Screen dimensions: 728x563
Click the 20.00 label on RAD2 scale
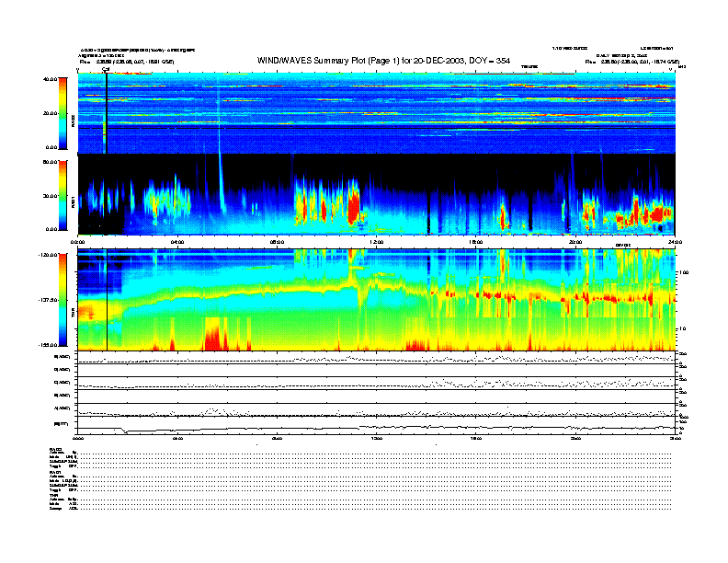[51, 113]
